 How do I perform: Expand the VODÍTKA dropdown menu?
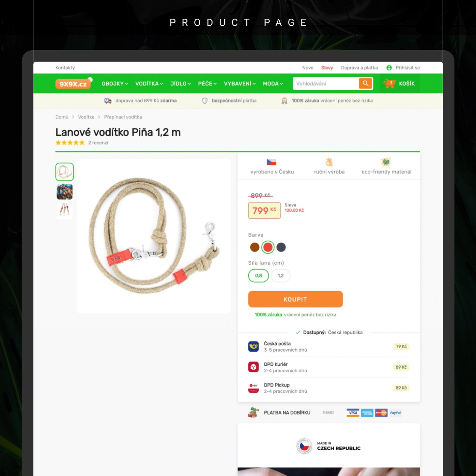(149, 84)
